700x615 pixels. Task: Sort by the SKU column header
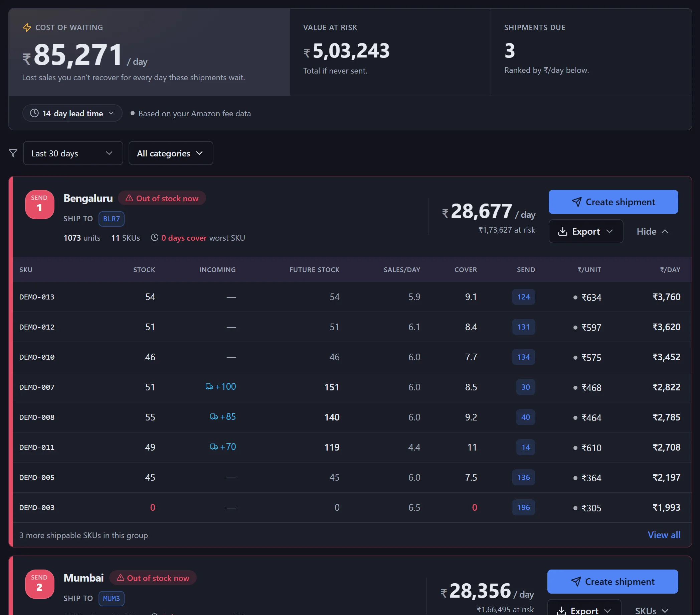tap(26, 269)
